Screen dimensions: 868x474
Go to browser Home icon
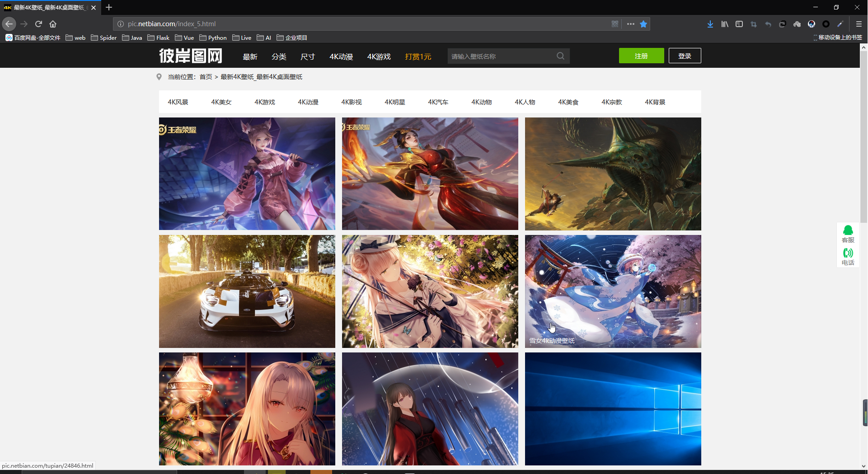tap(53, 24)
